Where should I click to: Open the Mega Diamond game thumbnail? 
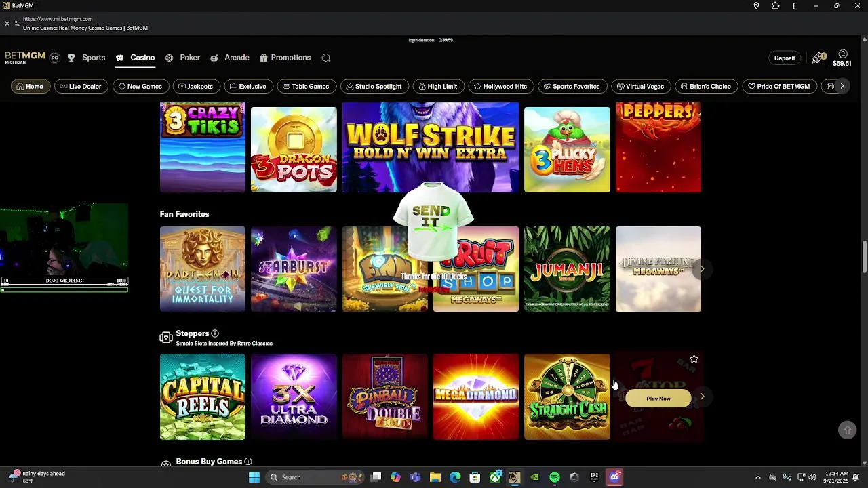[476, 396]
